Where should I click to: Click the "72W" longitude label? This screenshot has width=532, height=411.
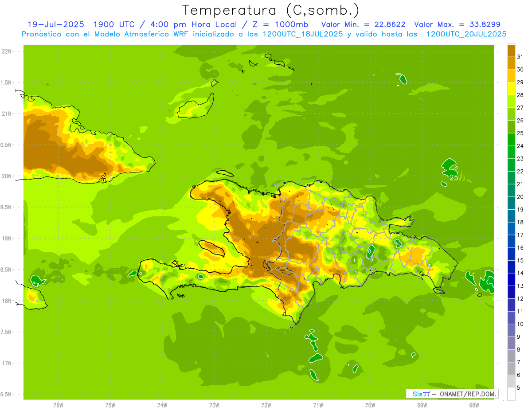266,405
